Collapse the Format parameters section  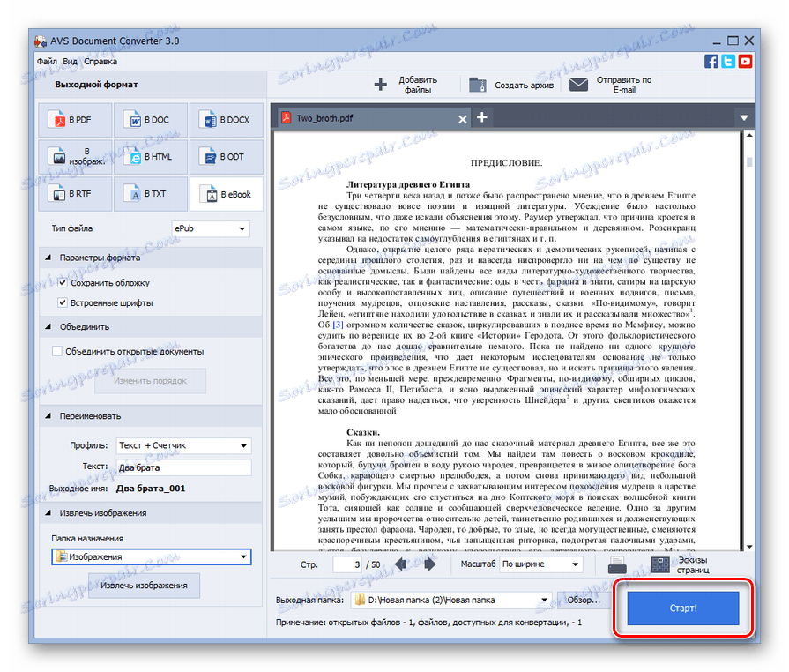48,258
